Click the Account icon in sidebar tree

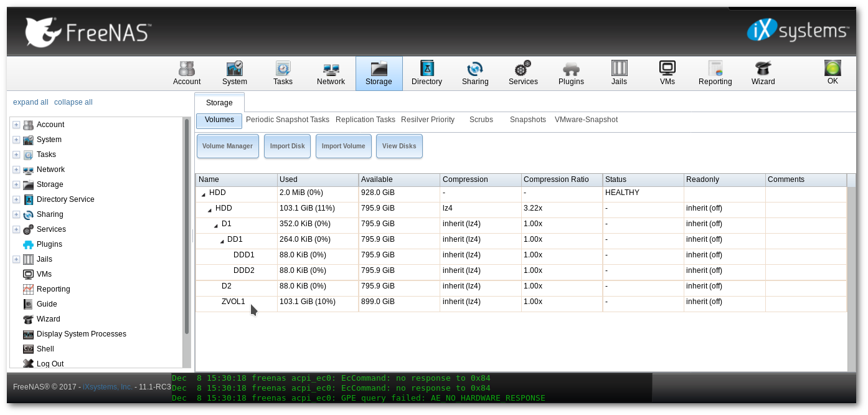[28, 125]
